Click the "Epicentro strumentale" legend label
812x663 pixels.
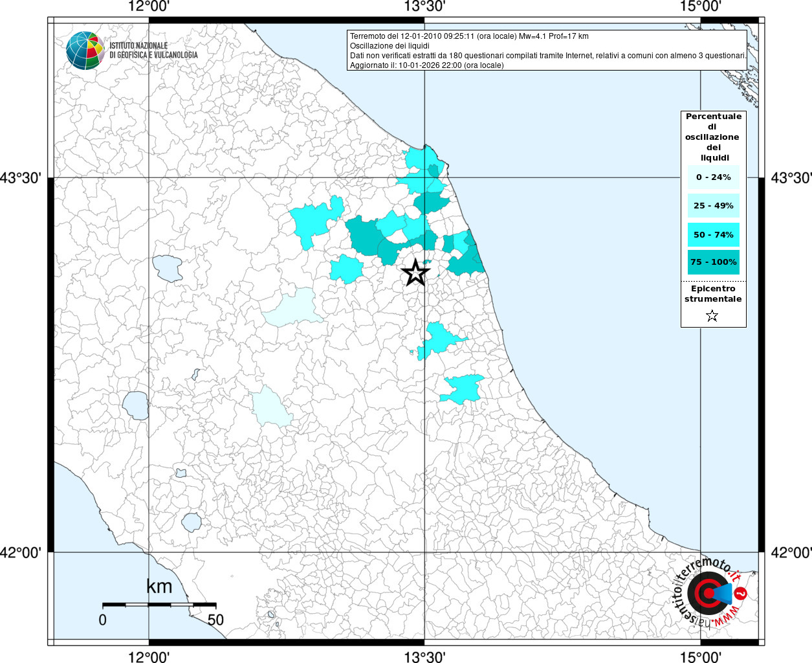pos(713,294)
